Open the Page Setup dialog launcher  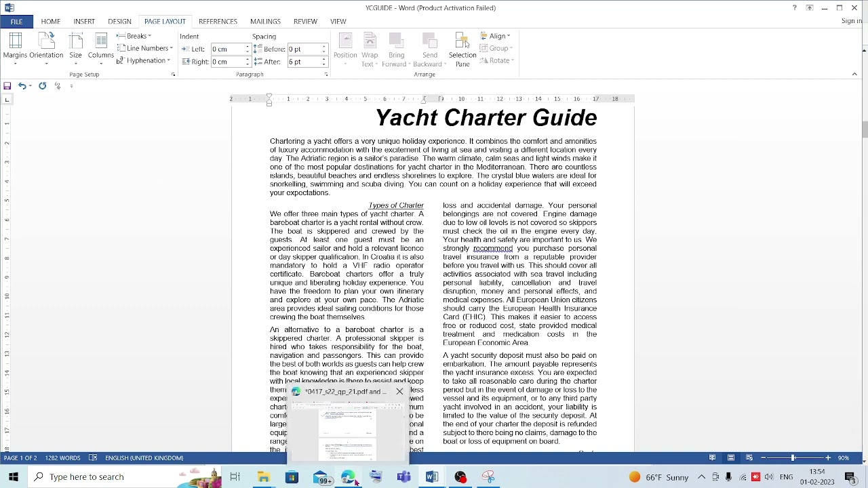point(173,75)
